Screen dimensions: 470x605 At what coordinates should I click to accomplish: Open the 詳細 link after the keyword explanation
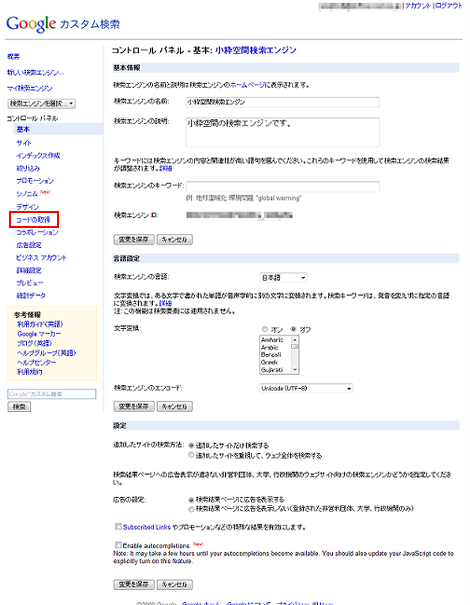pyautogui.click(x=166, y=168)
